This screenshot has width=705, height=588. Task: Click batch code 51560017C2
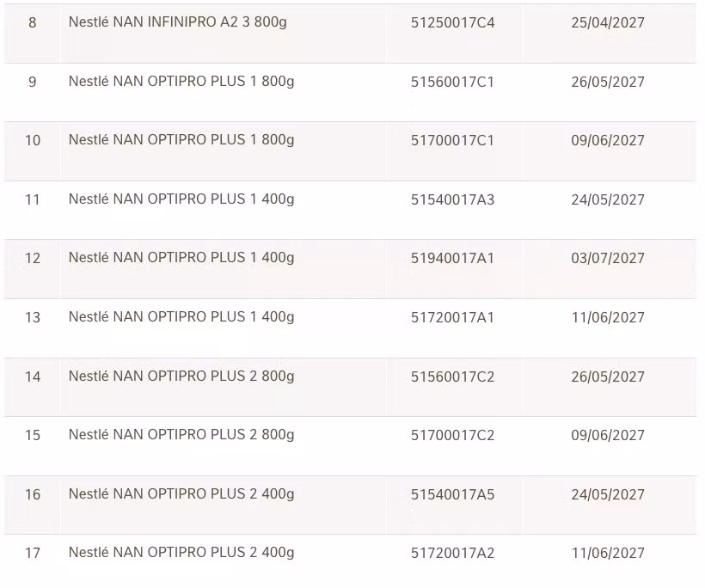click(x=452, y=377)
